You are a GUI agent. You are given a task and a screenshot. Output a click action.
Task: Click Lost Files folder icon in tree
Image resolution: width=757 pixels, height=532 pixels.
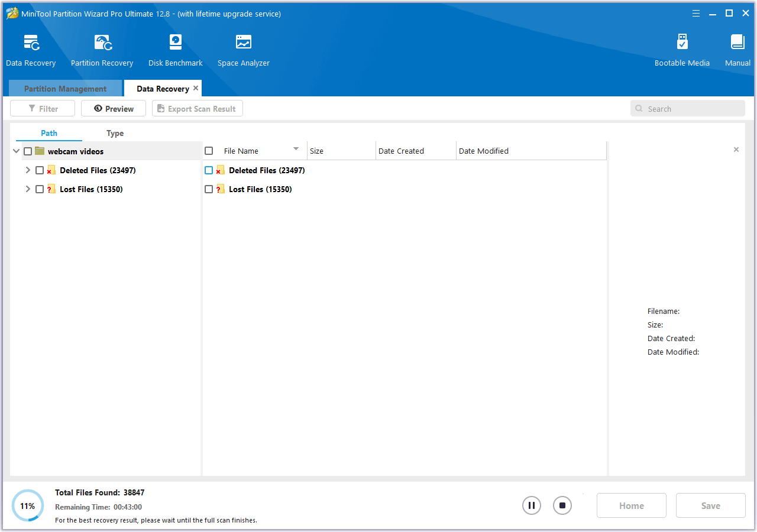tap(51, 189)
